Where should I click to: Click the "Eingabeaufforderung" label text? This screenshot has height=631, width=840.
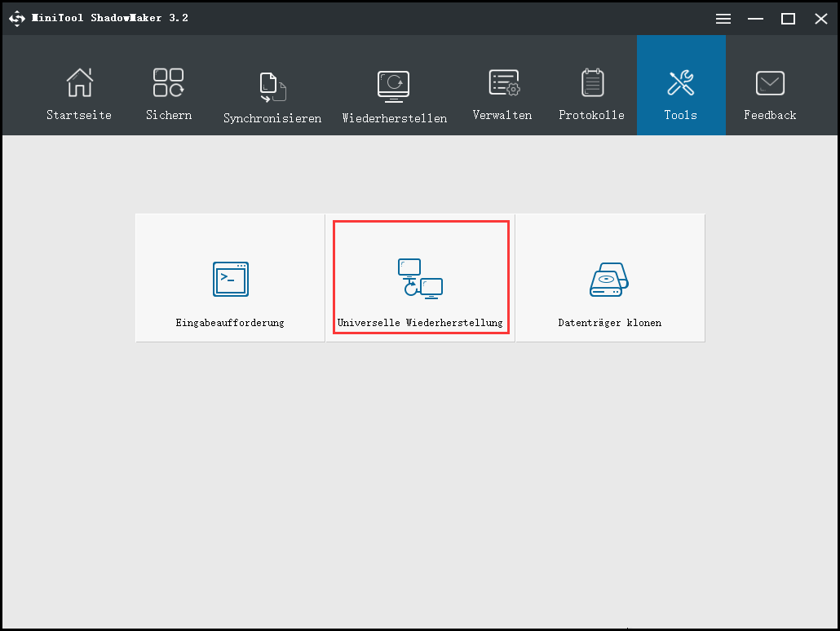230,323
